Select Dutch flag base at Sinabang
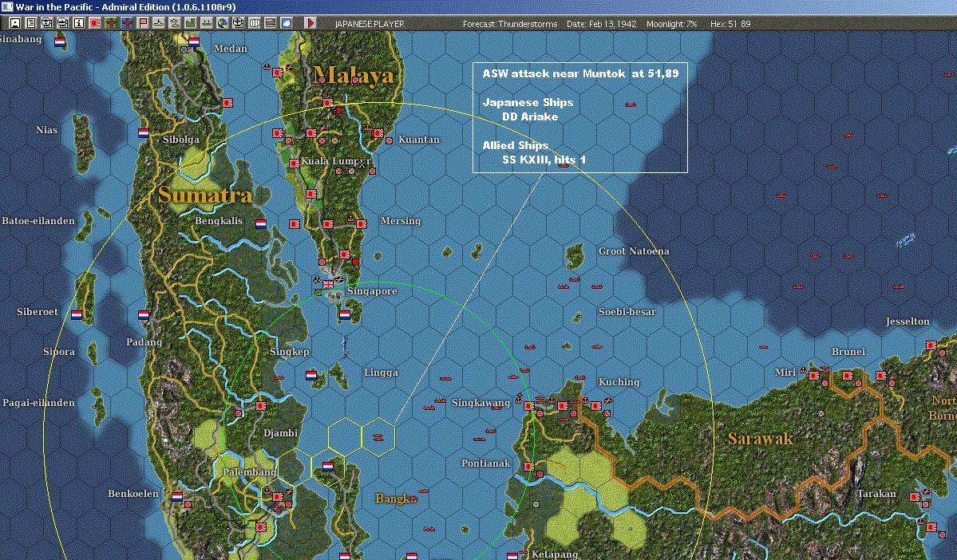The image size is (957, 560). coord(60,42)
